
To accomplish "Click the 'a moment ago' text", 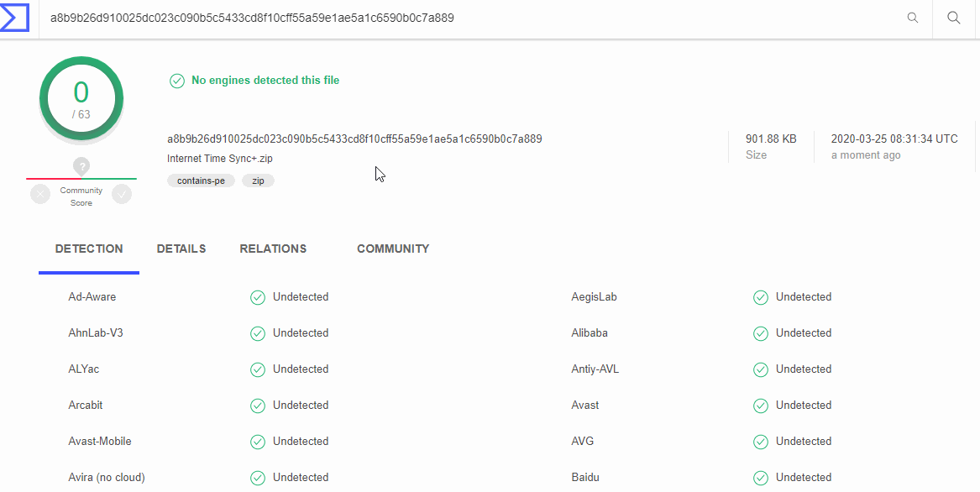I will coord(866,155).
